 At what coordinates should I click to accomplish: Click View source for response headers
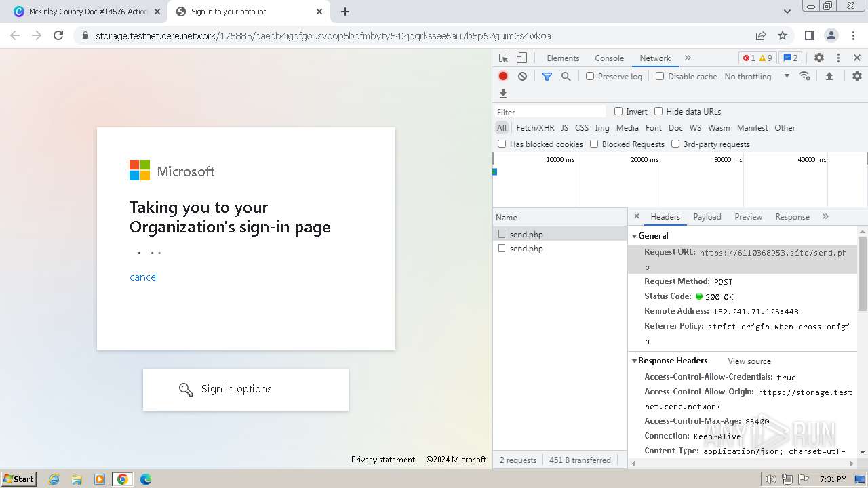749,361
